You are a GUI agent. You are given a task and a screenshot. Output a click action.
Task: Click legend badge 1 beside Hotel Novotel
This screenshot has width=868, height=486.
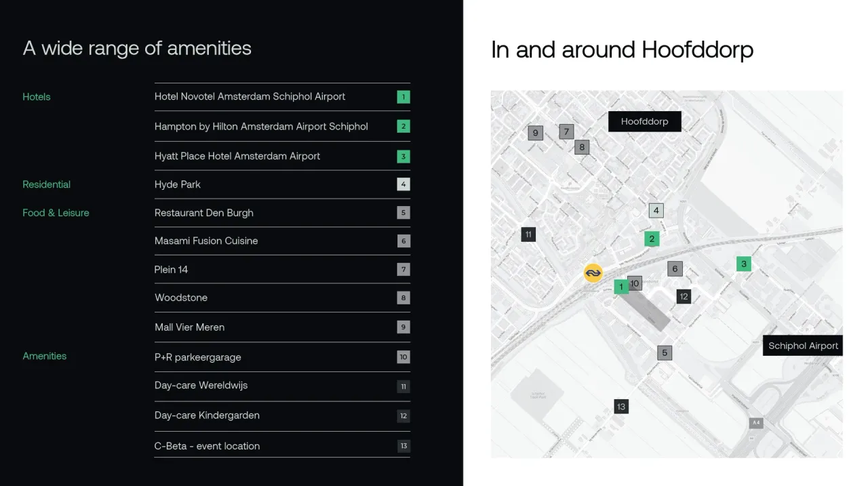coord(403,97)
